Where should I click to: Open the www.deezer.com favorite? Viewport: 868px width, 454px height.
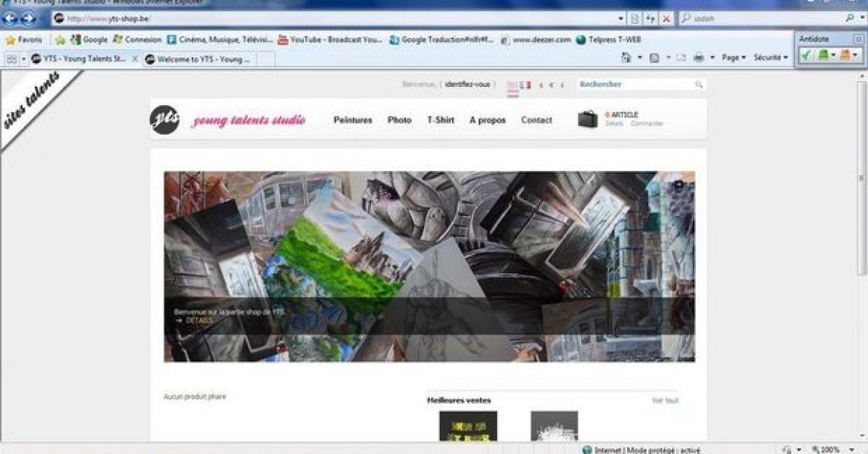(x=536, y=40)
